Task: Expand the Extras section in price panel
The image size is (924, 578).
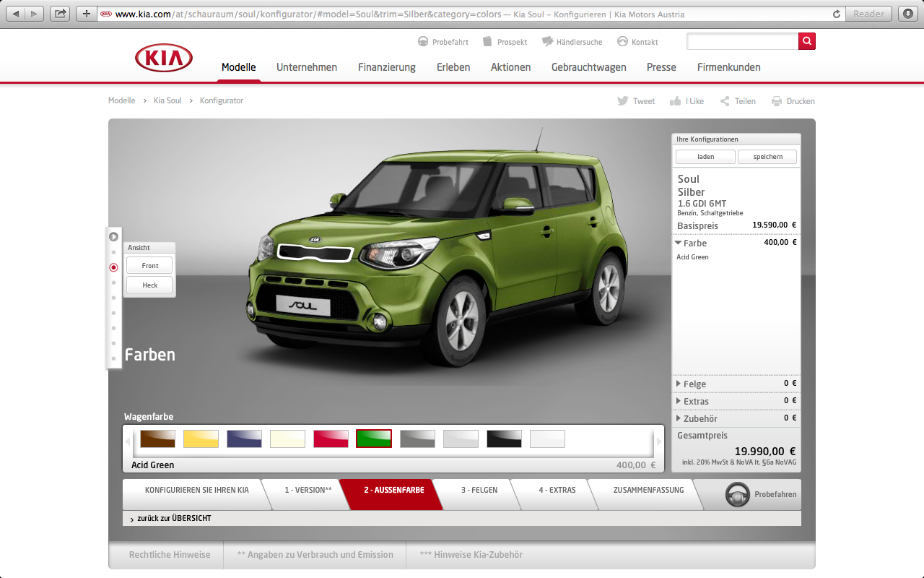Action: tap(679, 401)
